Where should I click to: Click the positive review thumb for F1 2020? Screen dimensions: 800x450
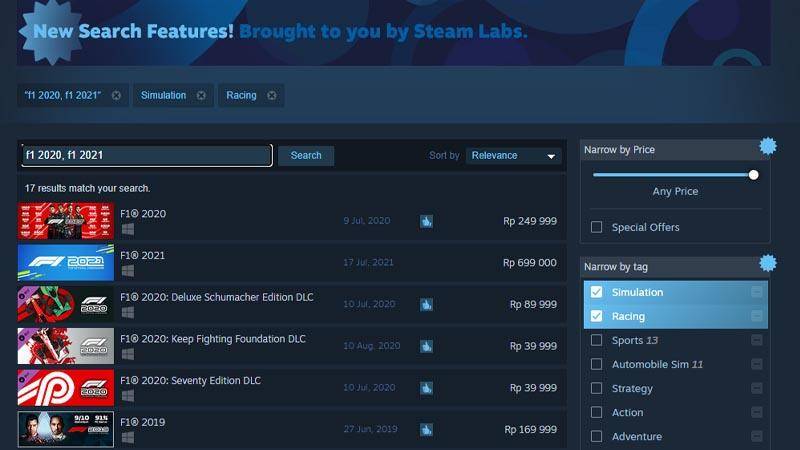click(427, 221)
